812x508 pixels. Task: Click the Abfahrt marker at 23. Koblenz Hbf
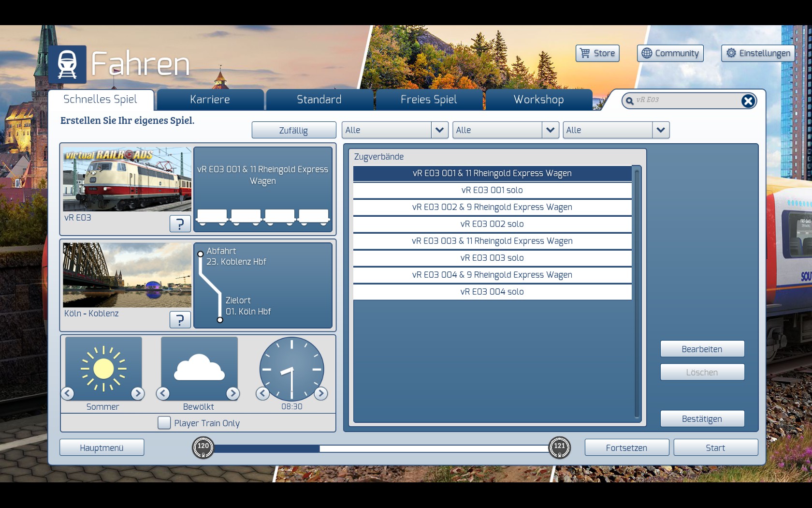coord(200,254)
